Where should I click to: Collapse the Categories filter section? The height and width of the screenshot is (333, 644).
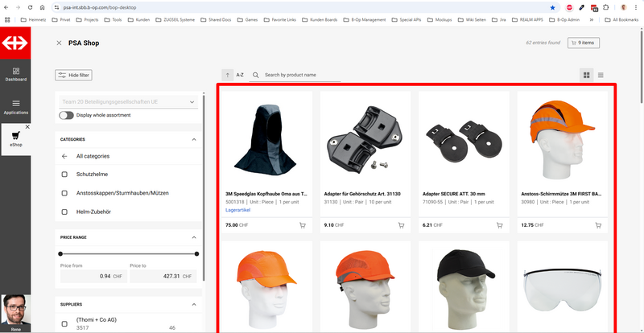pyautogui.click(x=193, y=139)
